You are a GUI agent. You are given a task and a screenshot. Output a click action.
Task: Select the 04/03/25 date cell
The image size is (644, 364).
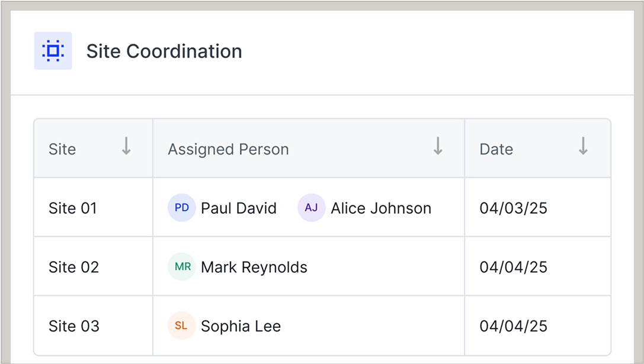[513, 208]
